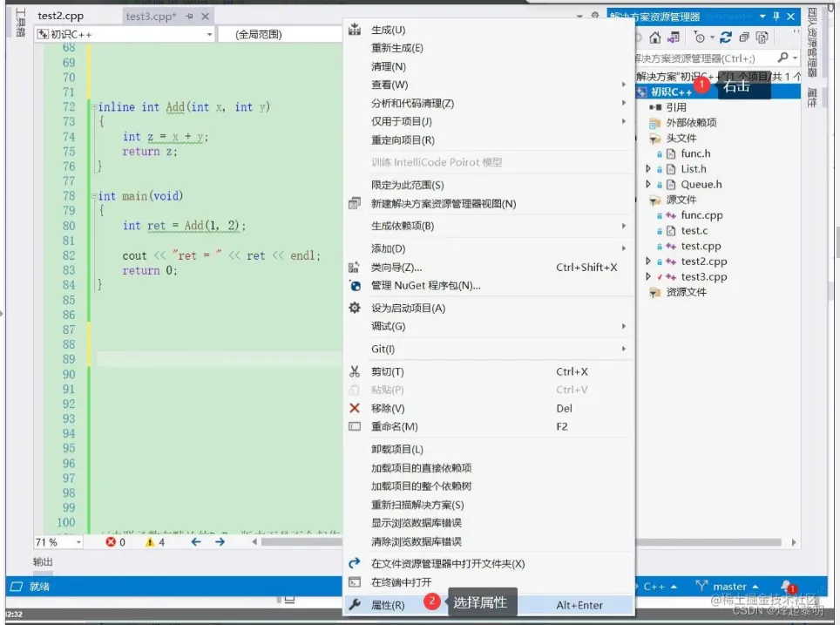Click the search magnifier in Solution Explorer

tap(782, 58)
